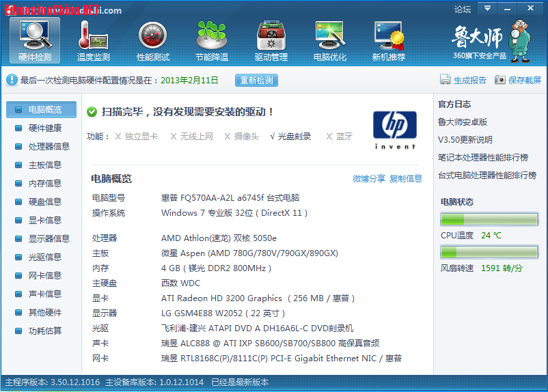
Task: Select 电脑概览 in the sidebar
Action: [x=41, y=110]
